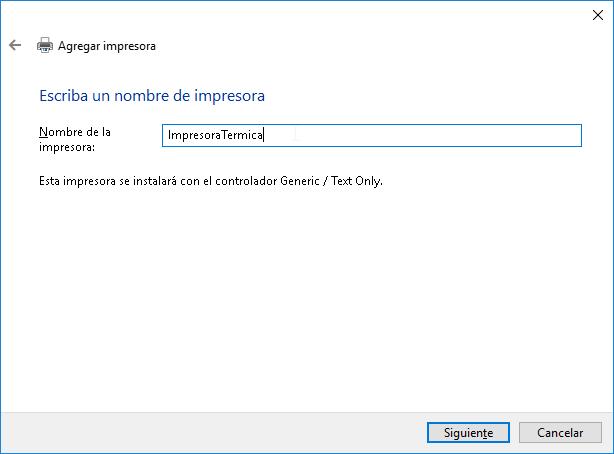The image size is (614, 454).
Task: Click the printer icon beside Agregar impresora
Action: pyautogui.click(x=45, y=45)
